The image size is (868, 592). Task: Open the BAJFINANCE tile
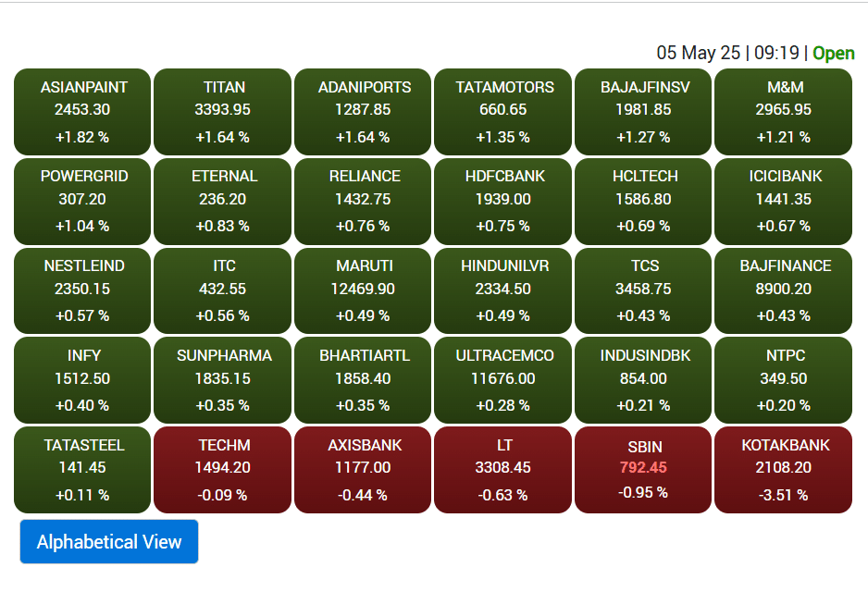[783, 290]
